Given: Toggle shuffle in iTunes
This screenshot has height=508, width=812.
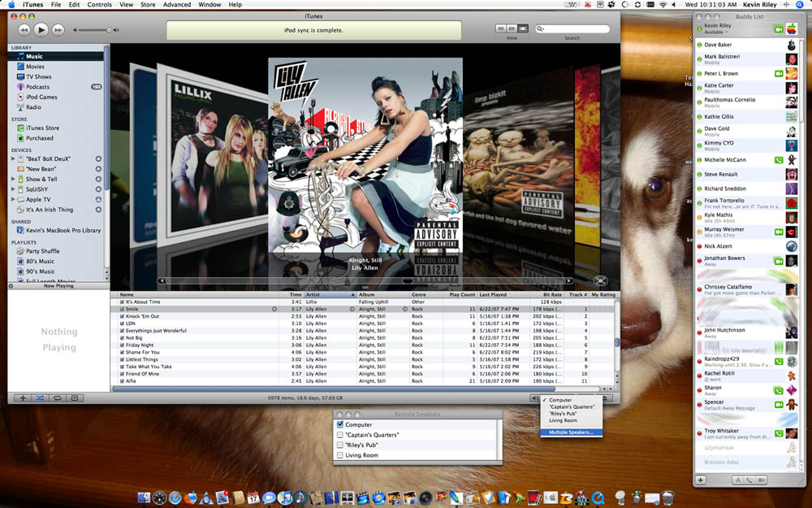Looking at the screenshot, I should click(x=40, y=398).
